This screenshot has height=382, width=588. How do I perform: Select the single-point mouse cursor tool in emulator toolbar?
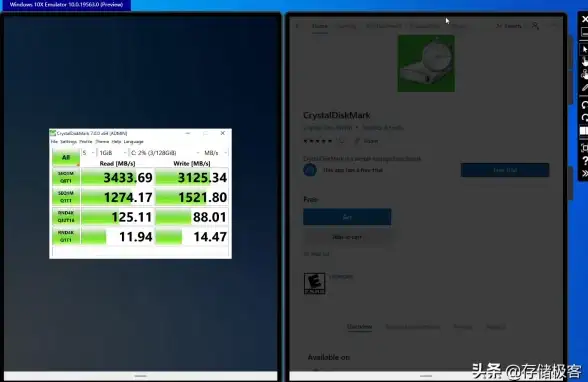coord(584,49)
